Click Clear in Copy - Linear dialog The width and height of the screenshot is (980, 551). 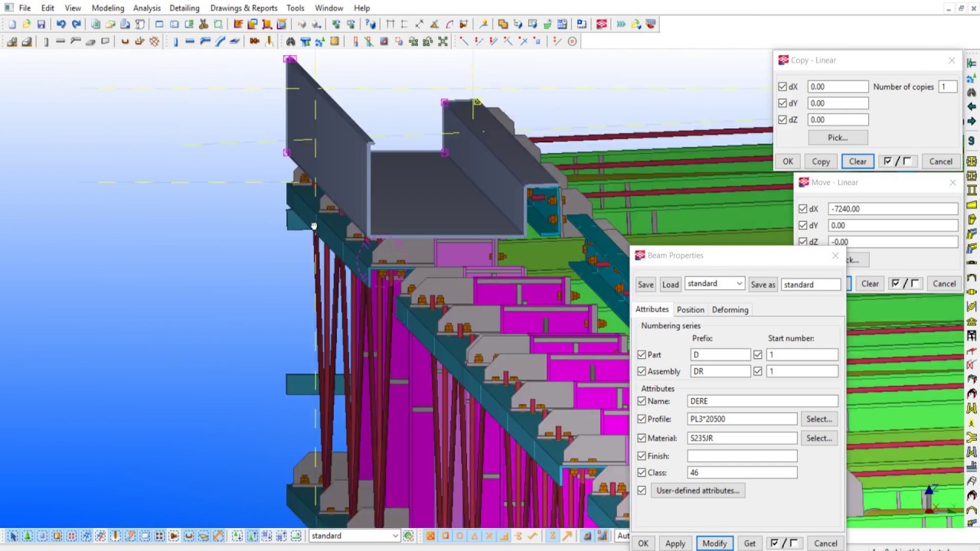click(x=857, y=161)
